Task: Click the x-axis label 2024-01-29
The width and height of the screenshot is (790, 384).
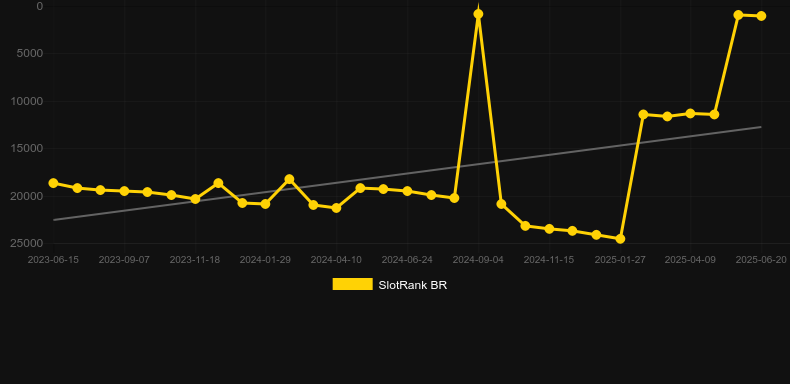Action: click(x=265, y=260)
